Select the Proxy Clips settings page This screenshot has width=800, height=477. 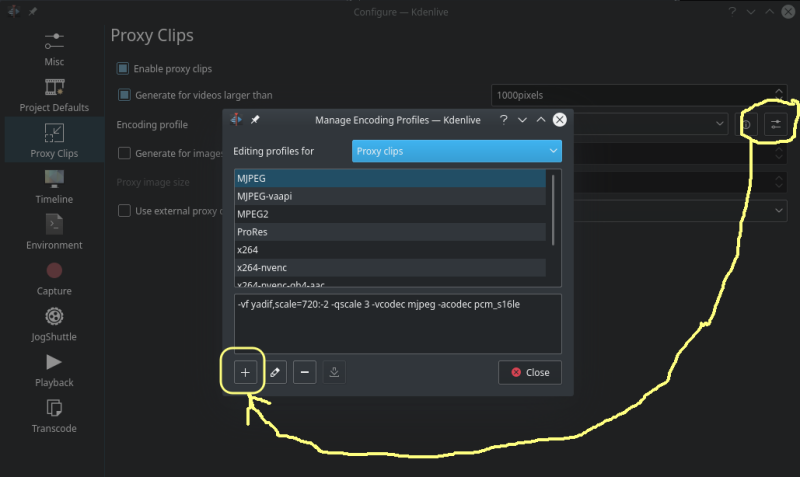click(x=54, y=140)
